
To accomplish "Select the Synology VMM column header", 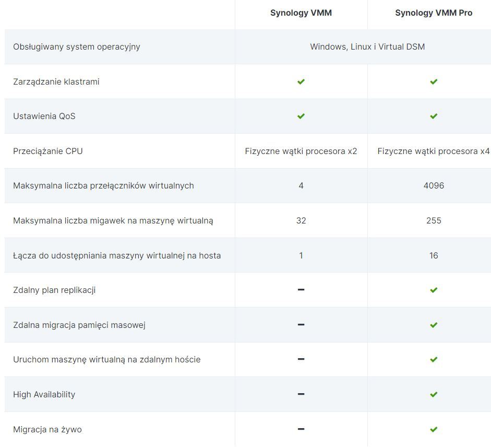I will click(301, 13).
